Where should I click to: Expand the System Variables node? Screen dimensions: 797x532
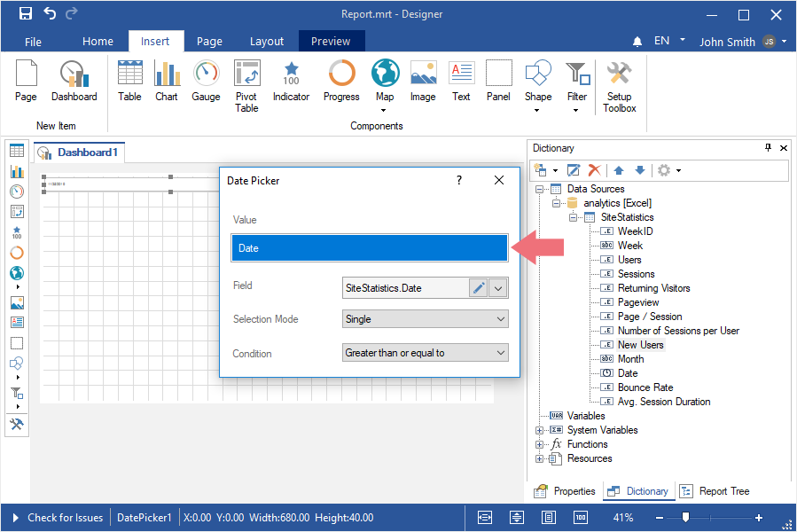tap(540, 430)
